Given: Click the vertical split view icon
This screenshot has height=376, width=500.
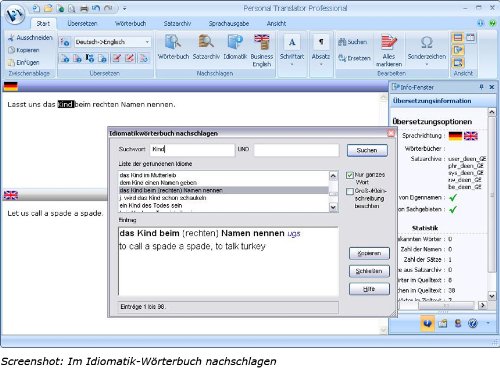Looking at the screenshot, I should click(x=470, y=38).
